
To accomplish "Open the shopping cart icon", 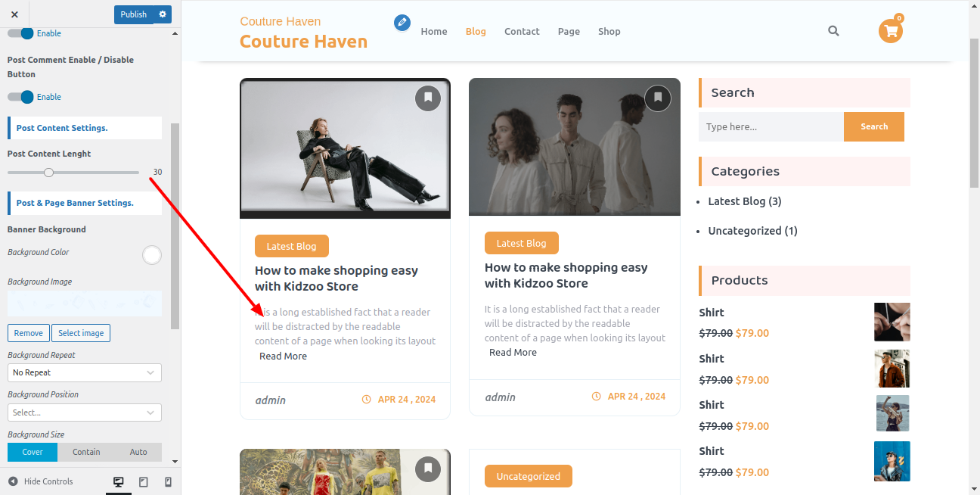I will click(x=891, y=31).
